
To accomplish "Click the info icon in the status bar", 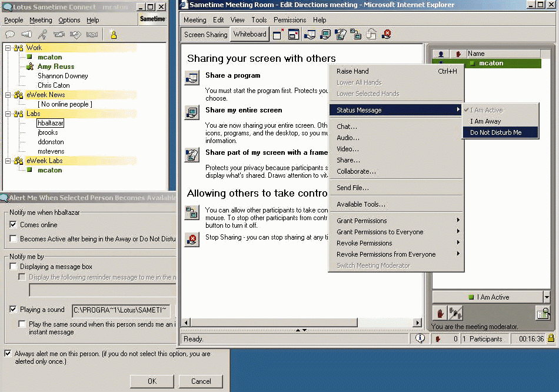I will pyautogui.click(x=420, y=338).
